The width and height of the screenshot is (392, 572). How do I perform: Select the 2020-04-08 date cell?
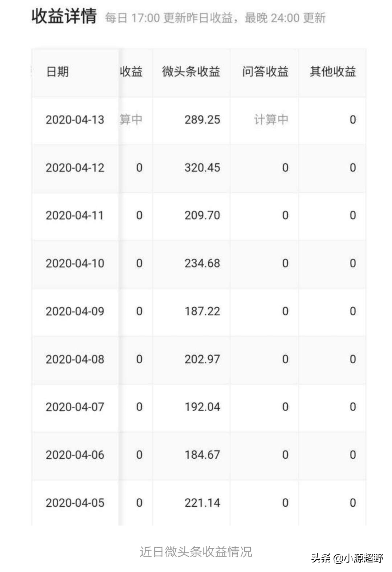pos(75,359)
